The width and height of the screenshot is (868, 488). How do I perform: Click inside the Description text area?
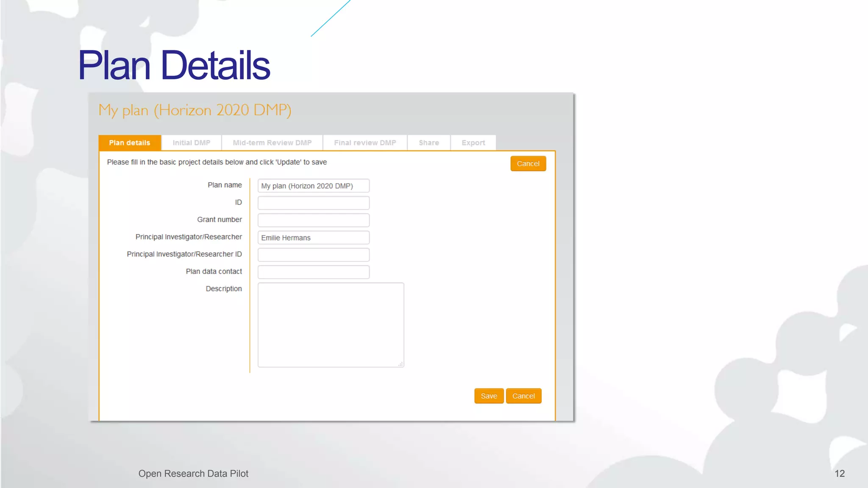point(331,325)
